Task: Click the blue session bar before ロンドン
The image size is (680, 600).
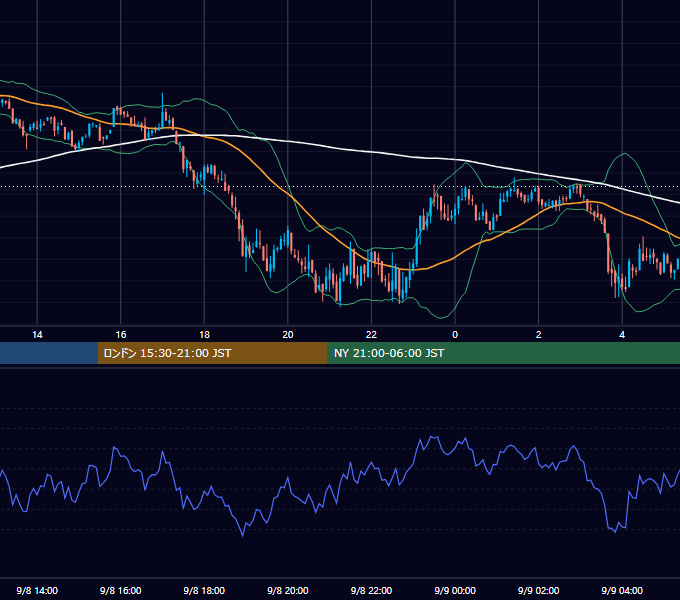Action: pos(49,353)
